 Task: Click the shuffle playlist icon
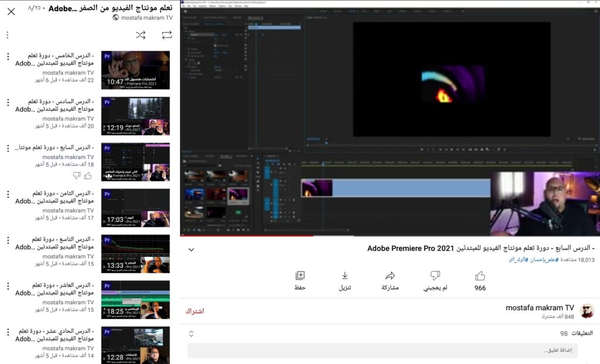pos(141,35)
